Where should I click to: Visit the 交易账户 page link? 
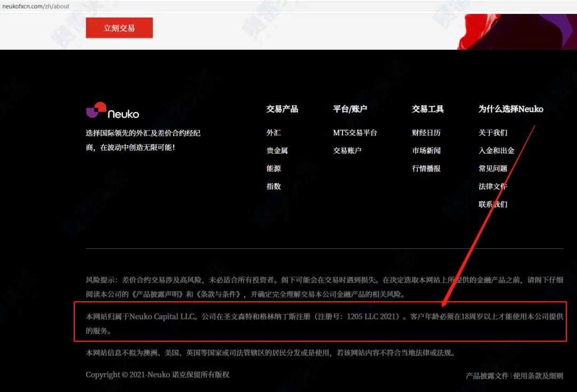[347, 151]
